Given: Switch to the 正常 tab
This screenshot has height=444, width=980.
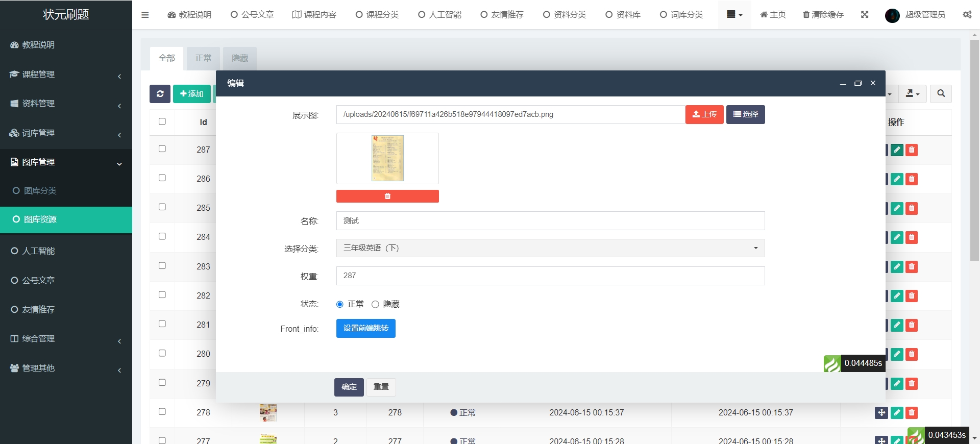Looking at the screenshot, I should pyautogui.click(x=203, y=58).
